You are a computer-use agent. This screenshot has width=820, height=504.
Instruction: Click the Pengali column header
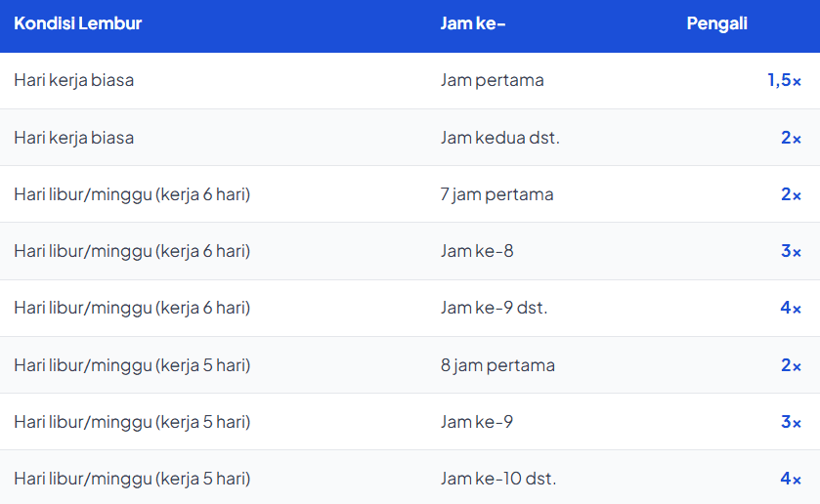(716, 23)
